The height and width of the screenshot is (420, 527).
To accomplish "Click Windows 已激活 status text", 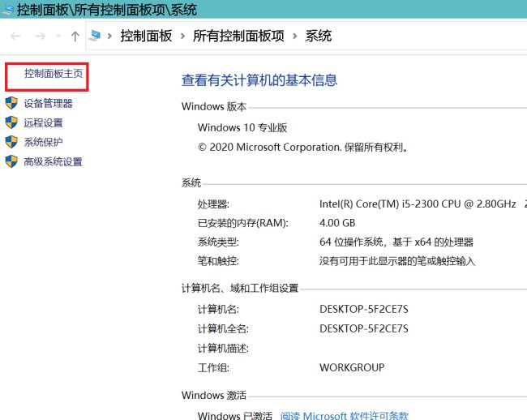I will coord(235,416).
